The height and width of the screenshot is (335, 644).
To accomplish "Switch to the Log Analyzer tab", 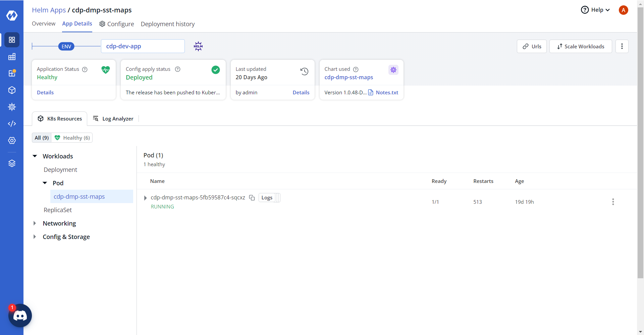I will click(x=113, y=119).
